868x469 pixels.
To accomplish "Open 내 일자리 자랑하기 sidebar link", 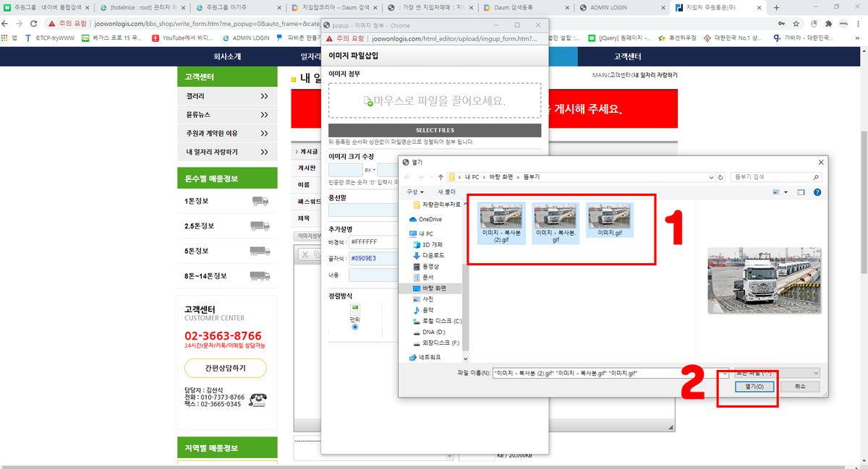I will tap(227, 152).
